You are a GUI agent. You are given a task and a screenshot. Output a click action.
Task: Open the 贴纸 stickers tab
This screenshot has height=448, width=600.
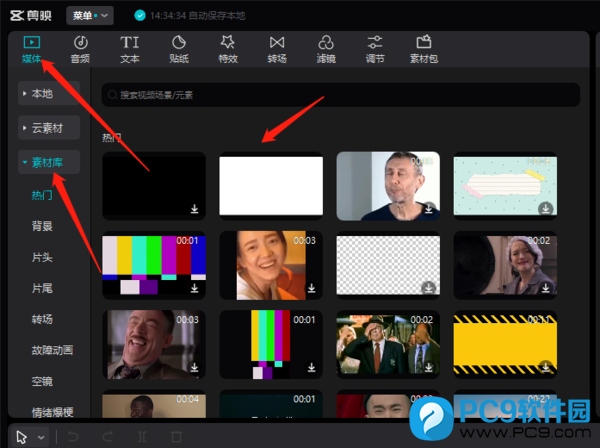point(179,49)
